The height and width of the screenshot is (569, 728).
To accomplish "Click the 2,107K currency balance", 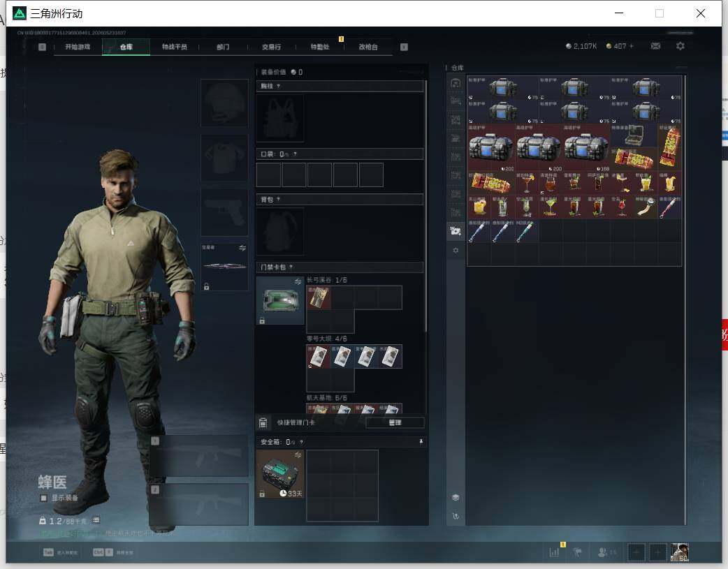I will pyautogui.click(x=581, y=46).
